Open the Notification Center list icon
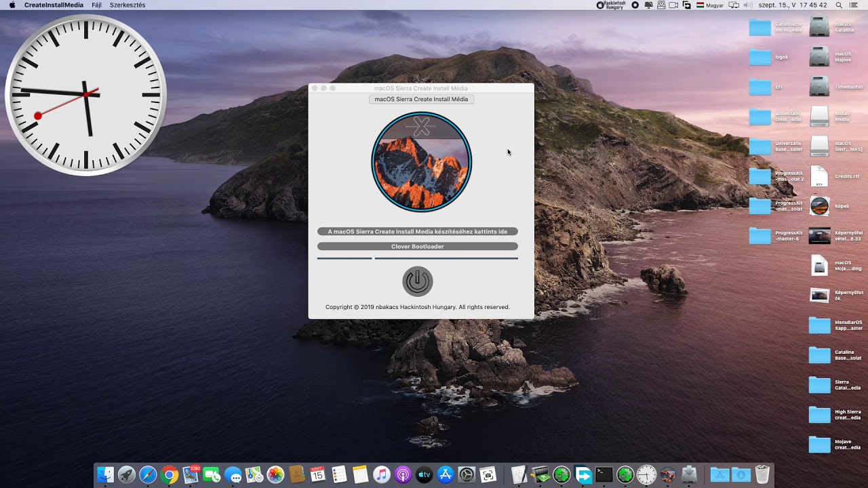Screen dimensions: 868x488 click(853, 5)
